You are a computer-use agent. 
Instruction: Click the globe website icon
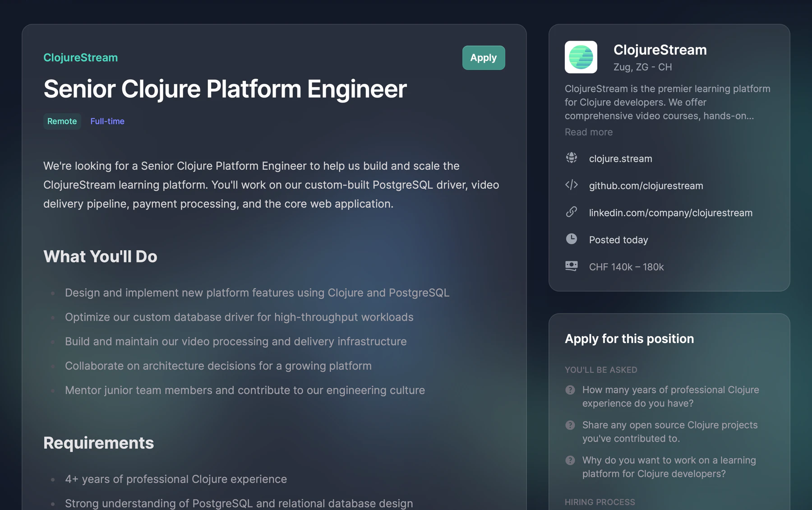(572, 158)
